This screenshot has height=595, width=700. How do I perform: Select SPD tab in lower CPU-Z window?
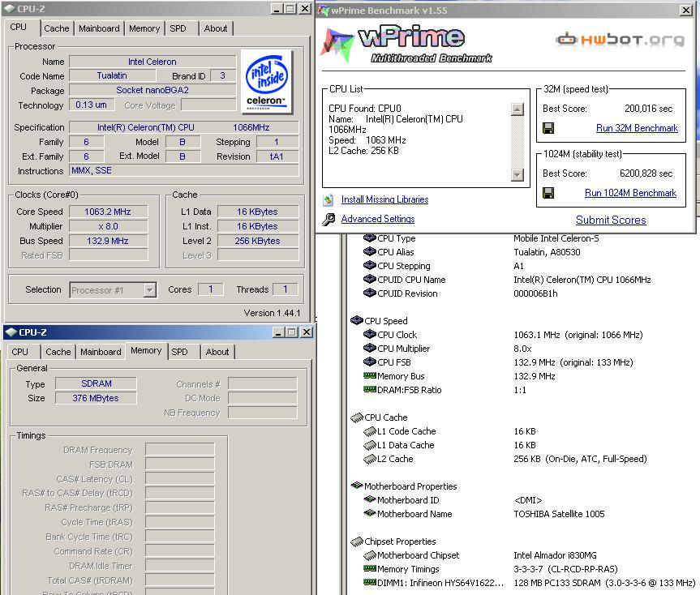179,352
